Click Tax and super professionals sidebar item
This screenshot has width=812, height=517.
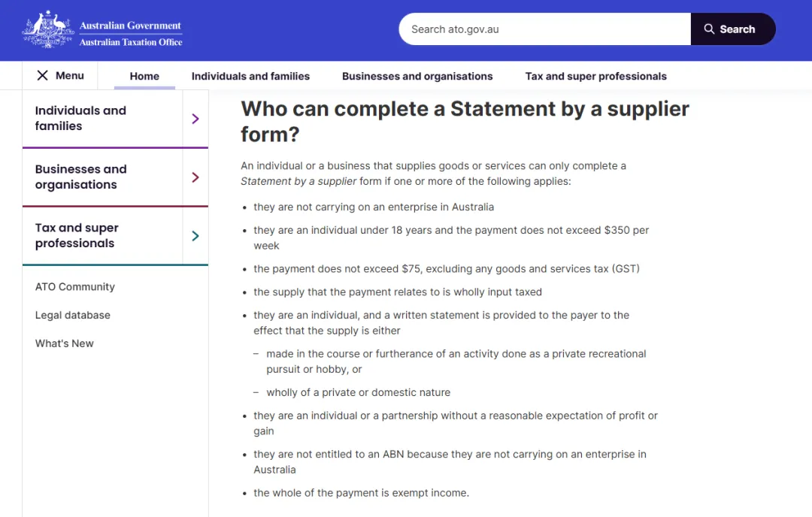click(77, 236)
